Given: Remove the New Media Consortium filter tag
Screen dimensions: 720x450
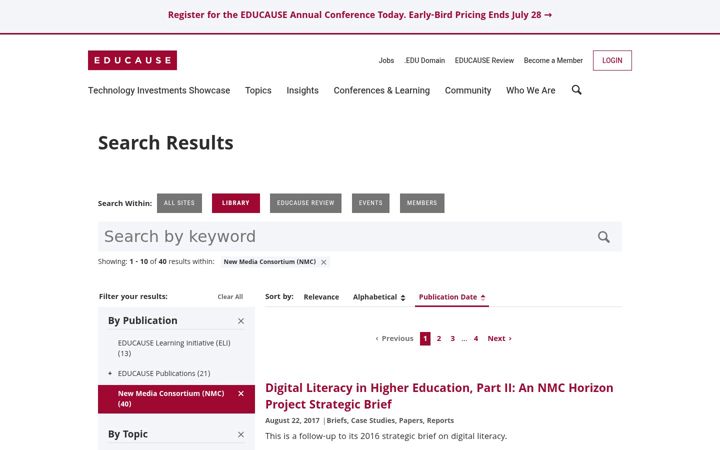Looking at the screenshot, I should (324, 262).
